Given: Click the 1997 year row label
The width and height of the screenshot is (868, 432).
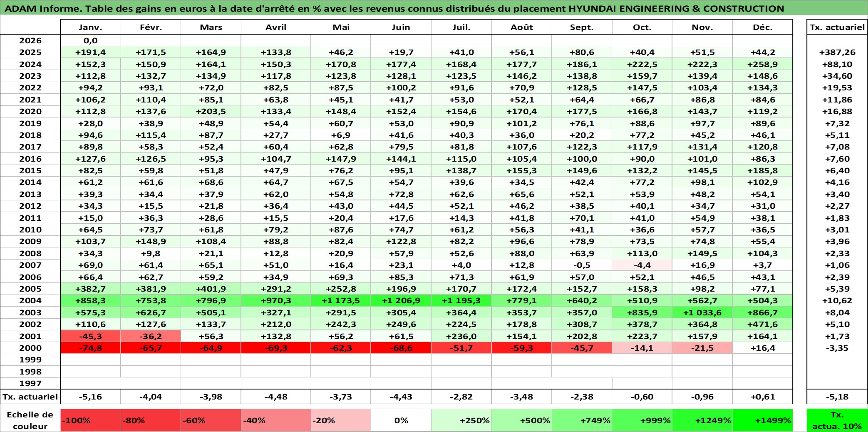Looking at the screenshot, I should 30,383.
